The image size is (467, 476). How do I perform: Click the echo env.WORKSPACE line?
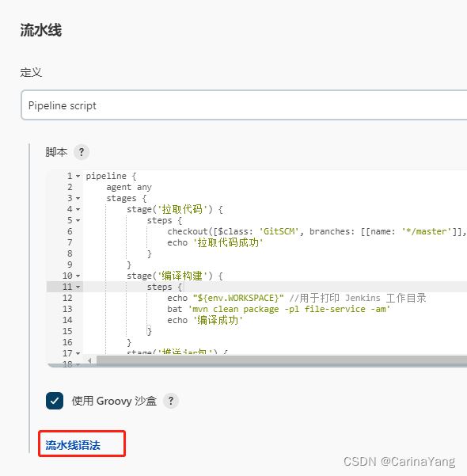(297, 298)
